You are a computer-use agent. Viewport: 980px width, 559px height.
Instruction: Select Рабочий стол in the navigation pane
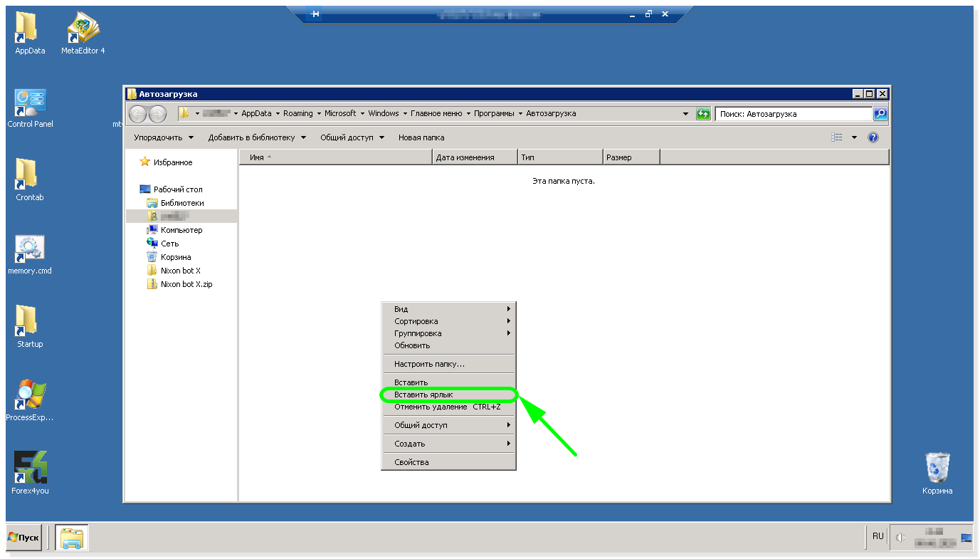(172, 189)
